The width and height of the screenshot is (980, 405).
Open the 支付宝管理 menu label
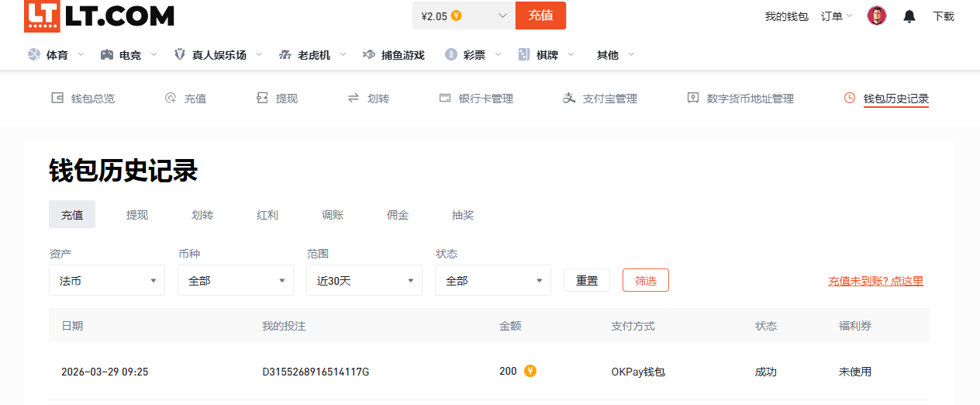(x=610, y=99)
